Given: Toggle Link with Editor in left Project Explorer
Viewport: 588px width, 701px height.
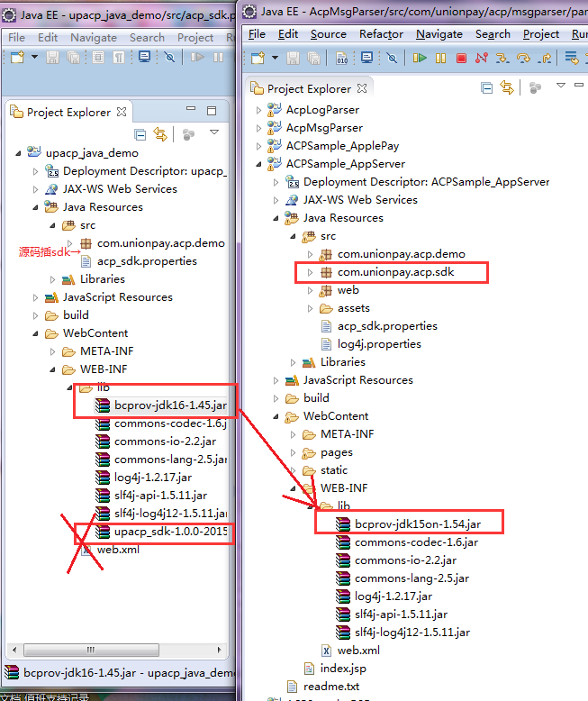Looking at the screenshot, I should point(160,133).
